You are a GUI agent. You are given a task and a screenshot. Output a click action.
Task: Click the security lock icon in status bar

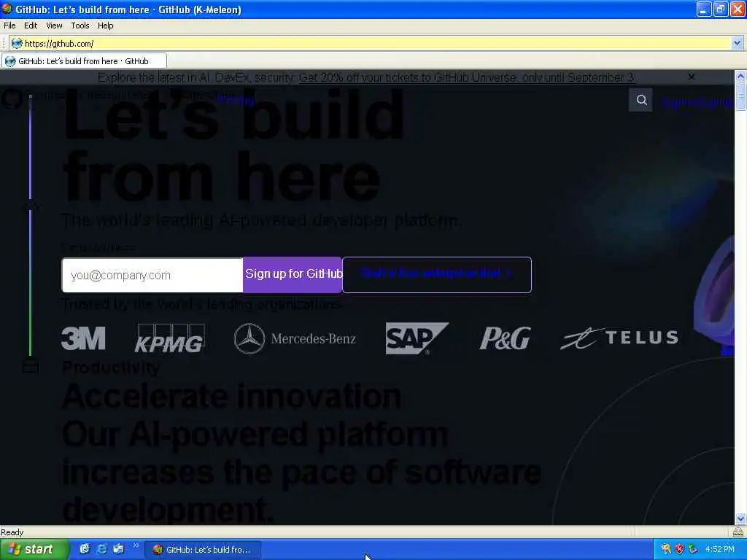(738, 532)
